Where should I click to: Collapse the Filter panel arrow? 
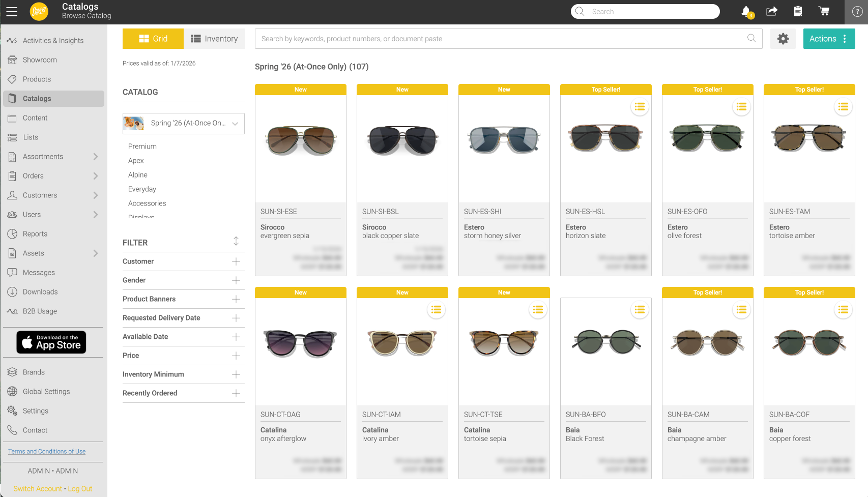(236, 241)
